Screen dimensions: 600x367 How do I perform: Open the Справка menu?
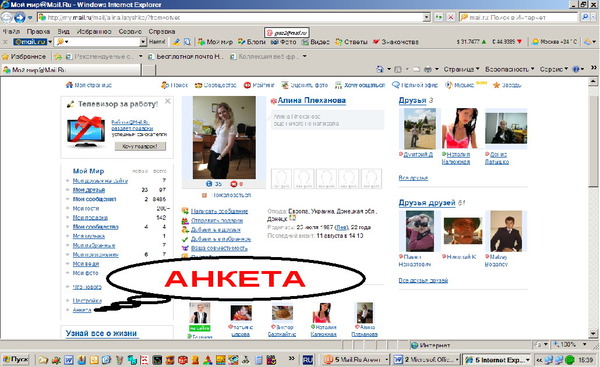(x=162, y=32)
